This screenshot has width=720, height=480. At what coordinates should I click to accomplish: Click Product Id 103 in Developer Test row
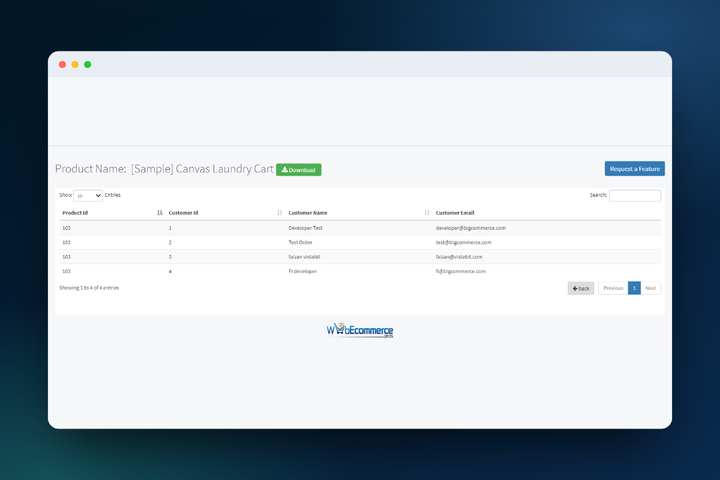pyautogui.click(x=66, y=228)
